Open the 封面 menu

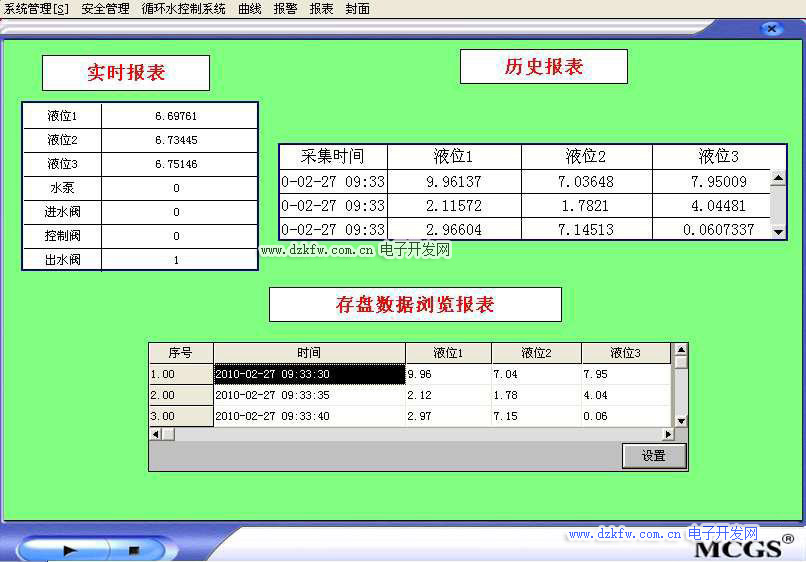357,9
